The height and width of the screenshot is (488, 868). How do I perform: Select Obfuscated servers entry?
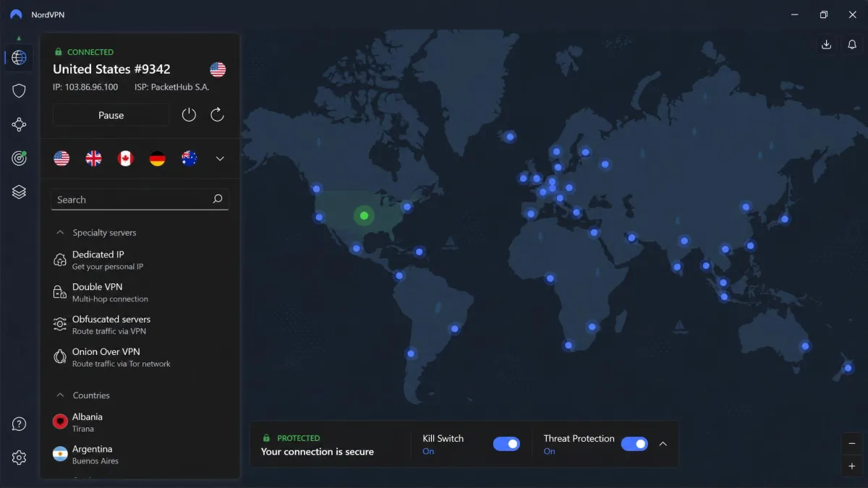pos(140,325)
